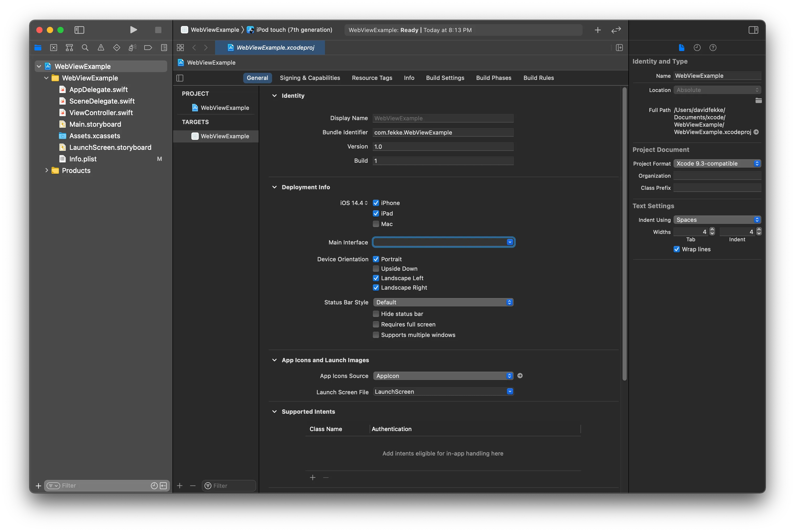The height and width of the screenshot is (532, 795).
Task: Open the related items grid menu
Action: pyautogui.click(x=181, y=48)
